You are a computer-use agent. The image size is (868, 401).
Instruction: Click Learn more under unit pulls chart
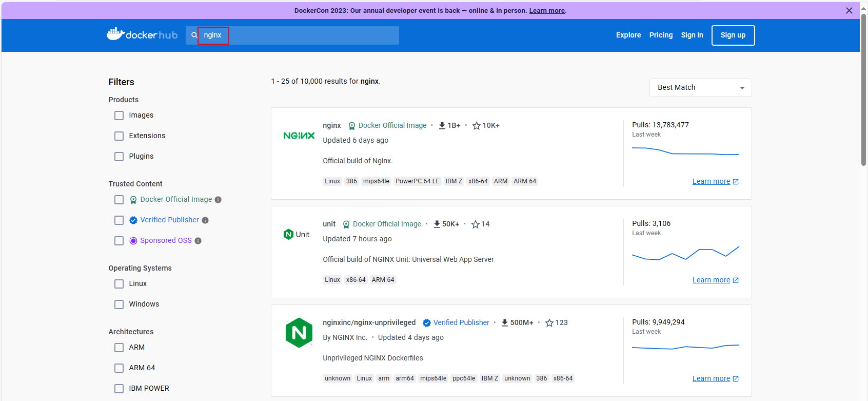point(711,280)
